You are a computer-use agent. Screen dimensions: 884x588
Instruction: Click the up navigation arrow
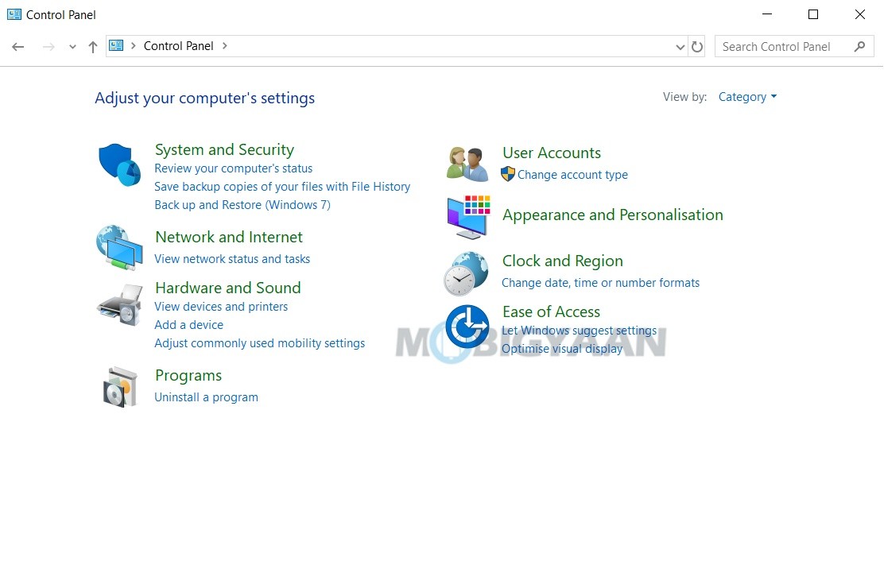coord(92,46)
